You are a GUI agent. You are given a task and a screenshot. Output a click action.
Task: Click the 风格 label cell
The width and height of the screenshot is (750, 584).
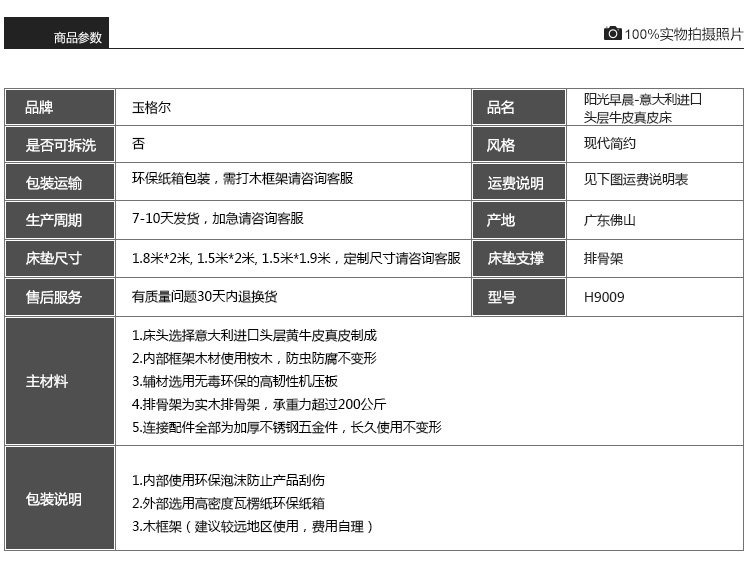coord(519,144)
